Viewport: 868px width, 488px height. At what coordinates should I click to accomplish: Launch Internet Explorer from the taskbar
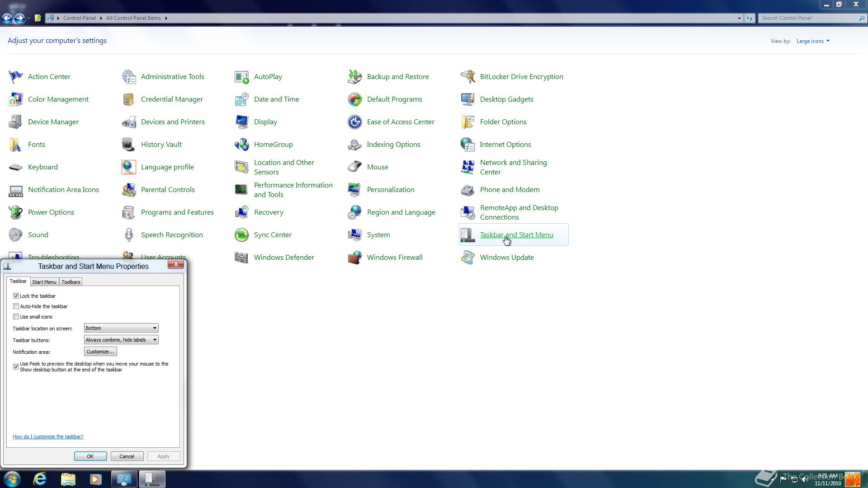pos(40,479)
